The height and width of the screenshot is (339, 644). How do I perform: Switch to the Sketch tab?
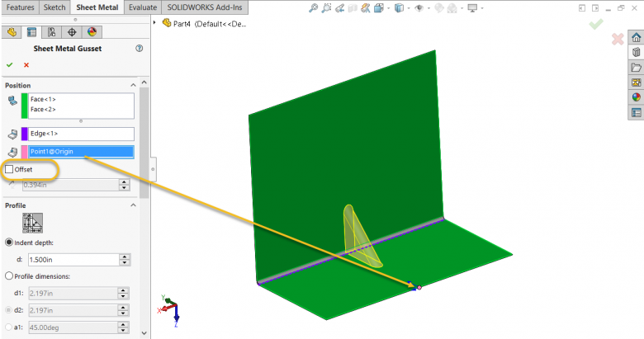pos(54,7)
